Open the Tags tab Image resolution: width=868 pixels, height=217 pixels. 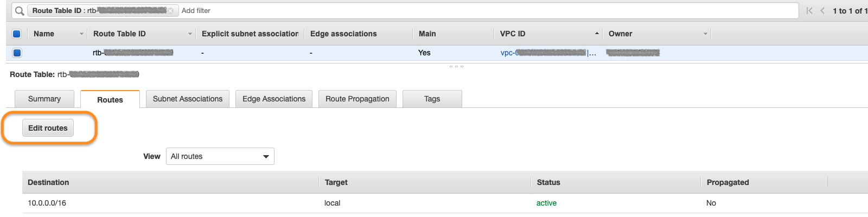pyautogui.click(x=432, y=99)
